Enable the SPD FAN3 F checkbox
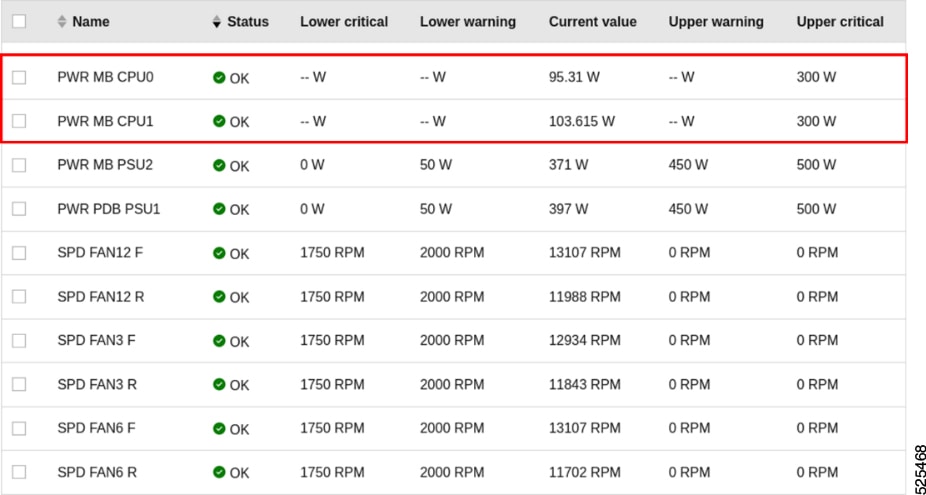The image size is (926, 495). point(19,341)
